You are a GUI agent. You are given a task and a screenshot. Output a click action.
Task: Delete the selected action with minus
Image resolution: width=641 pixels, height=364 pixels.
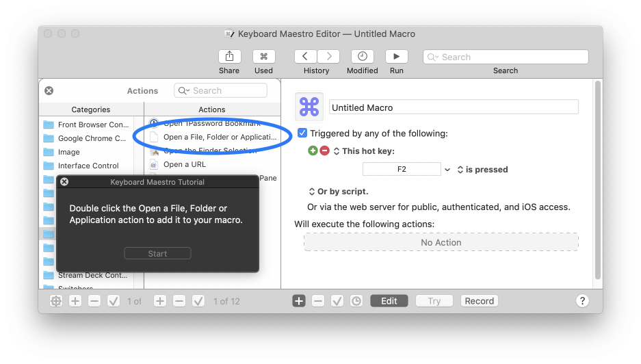[x=318, y=301]
